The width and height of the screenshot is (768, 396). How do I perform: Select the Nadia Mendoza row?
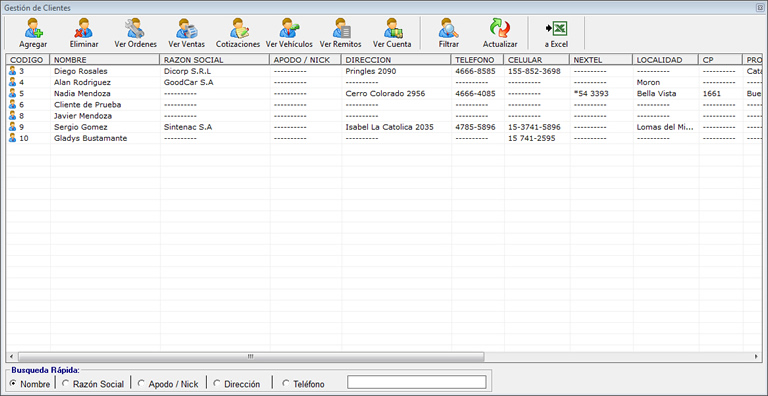tap(384, 94)
